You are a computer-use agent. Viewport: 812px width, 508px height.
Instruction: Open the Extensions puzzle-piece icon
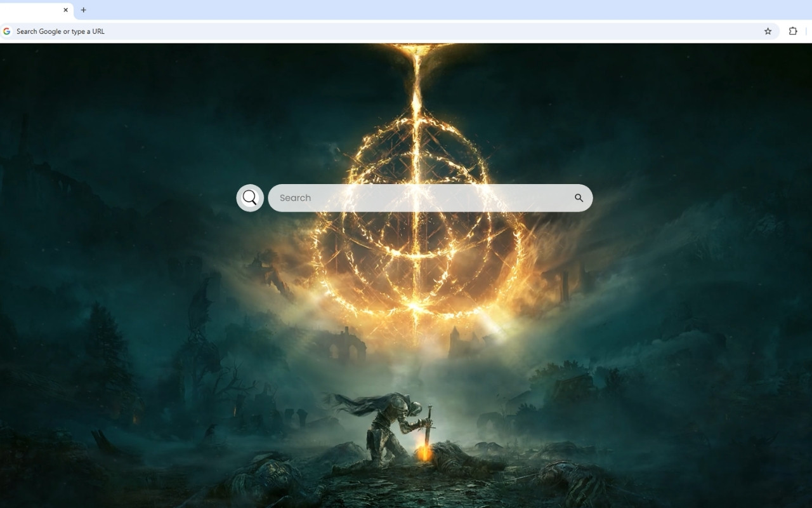792,30
